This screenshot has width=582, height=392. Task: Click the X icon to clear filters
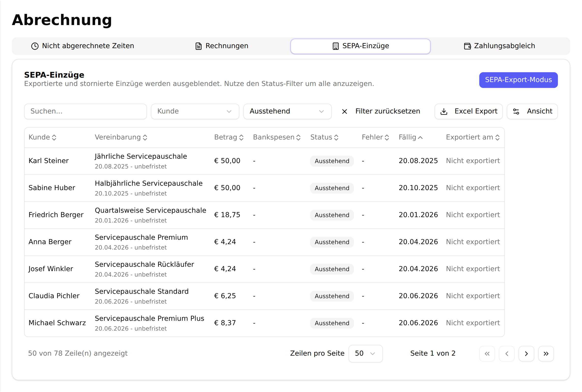(344, 112)
